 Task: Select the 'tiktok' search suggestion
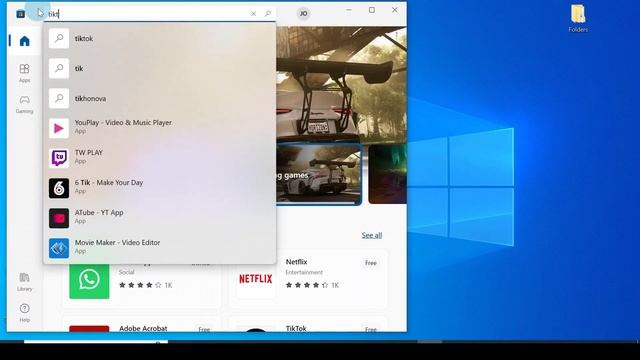pyautogui.click(x=160, y=38)
